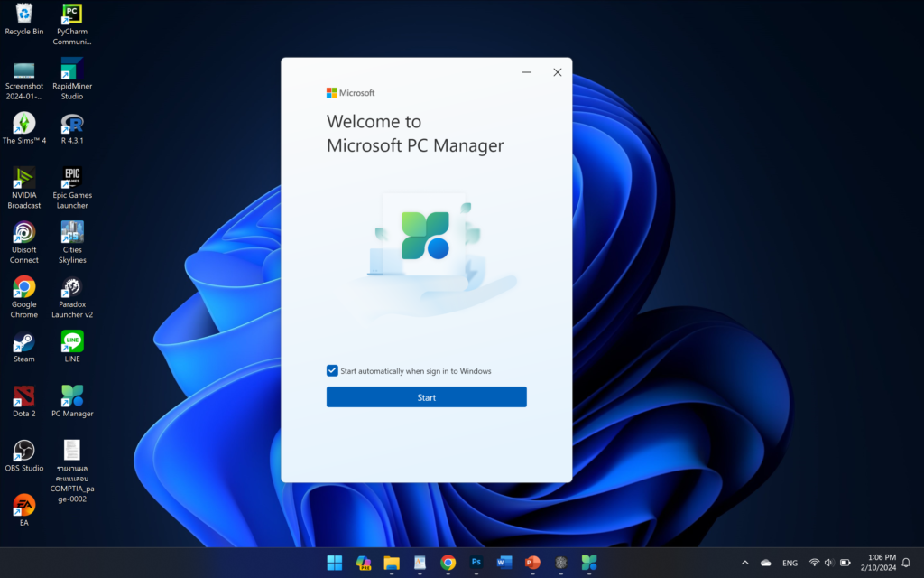Open Copilot from the taskbar
This screenshot has height=578, width=924.
[363, 563]
